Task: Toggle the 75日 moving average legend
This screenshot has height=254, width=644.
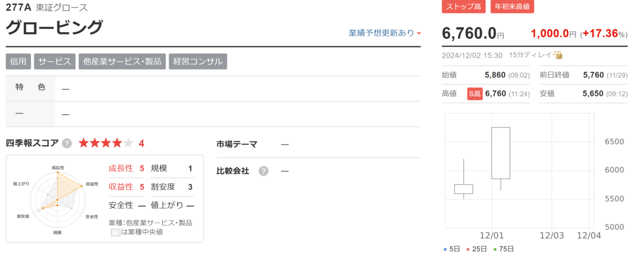Action: (x=503, y=249)
